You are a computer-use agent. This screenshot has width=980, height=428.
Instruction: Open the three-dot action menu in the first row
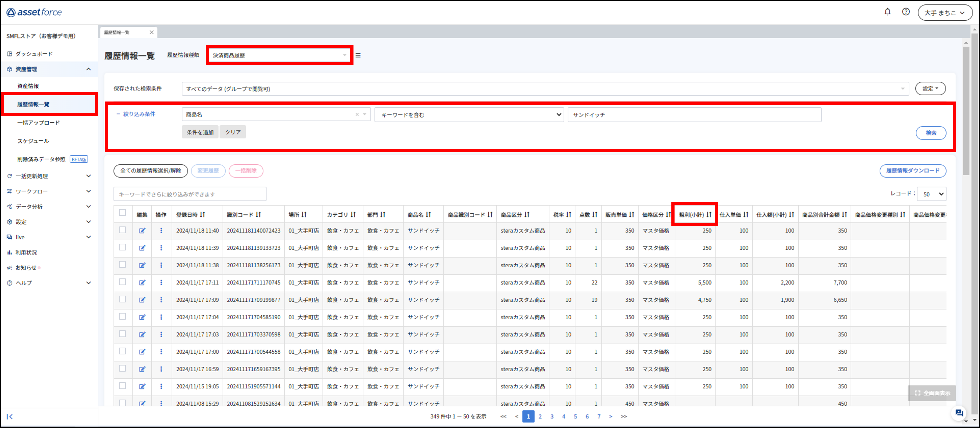click(x=161, y=231)
